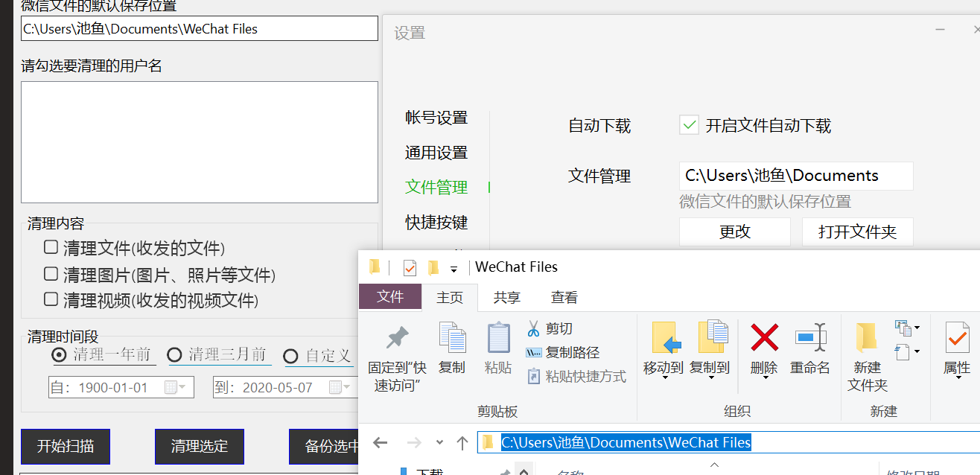Image resolution: width=980 pixels, height=475 pixels.
Task: Click the 粘贴快捷方式 ribbon item
Action: coord(576,376)
